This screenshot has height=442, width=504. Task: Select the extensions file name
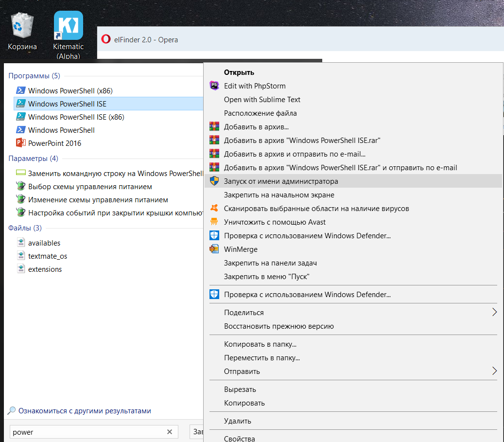(x=45, y=269)
